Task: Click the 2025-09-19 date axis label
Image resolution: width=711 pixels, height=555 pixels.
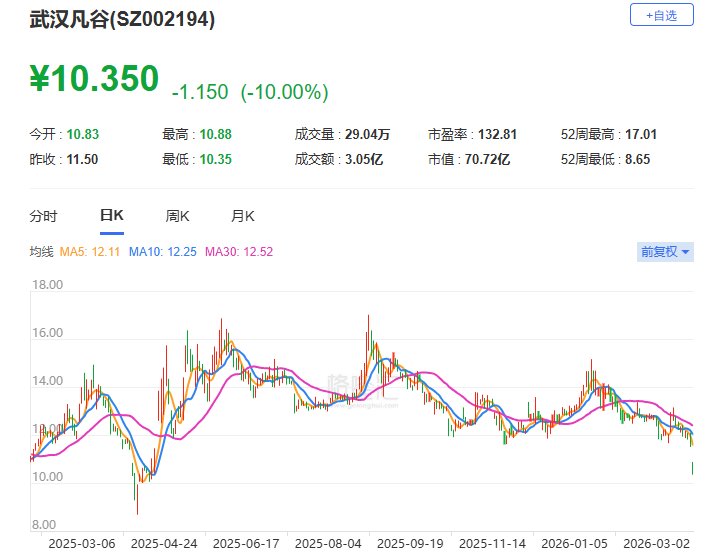Action: click(x=410, y=544)
